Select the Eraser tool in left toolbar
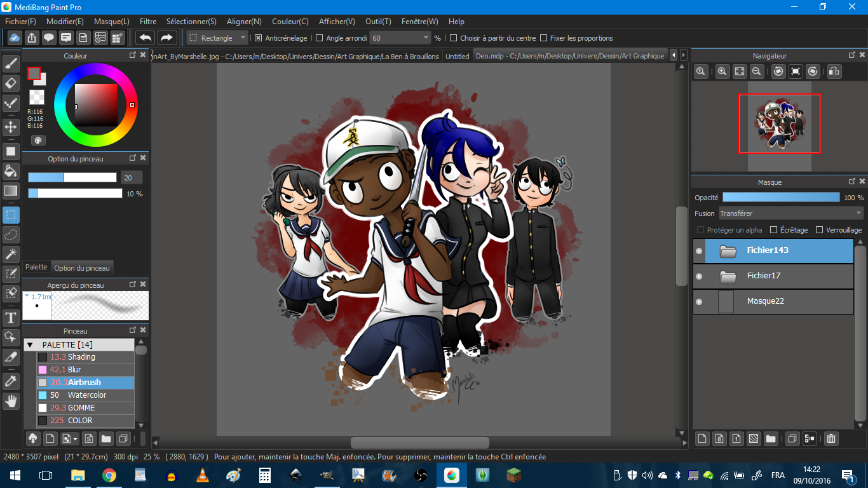The image size is (868, 488). (x=11, y=83)
